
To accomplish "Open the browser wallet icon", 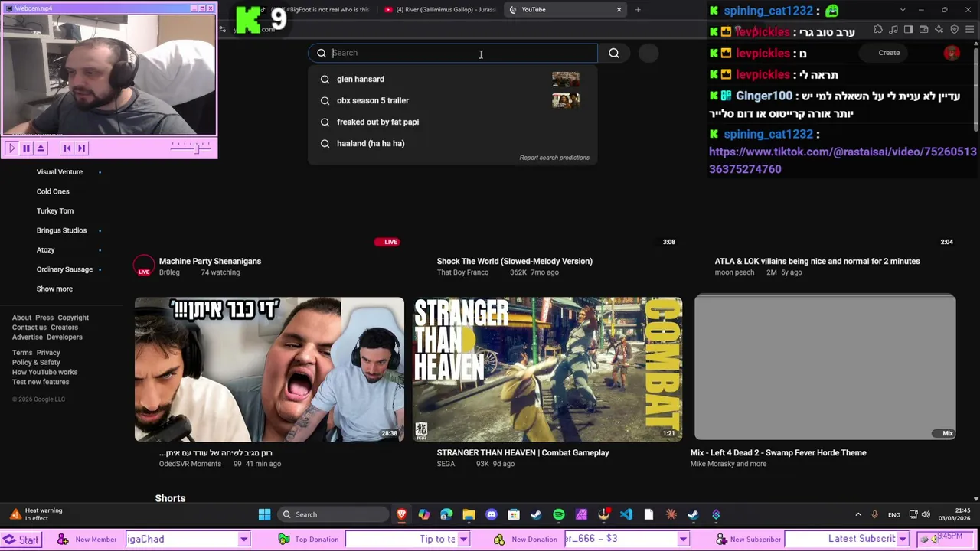I will click(924, 30).
